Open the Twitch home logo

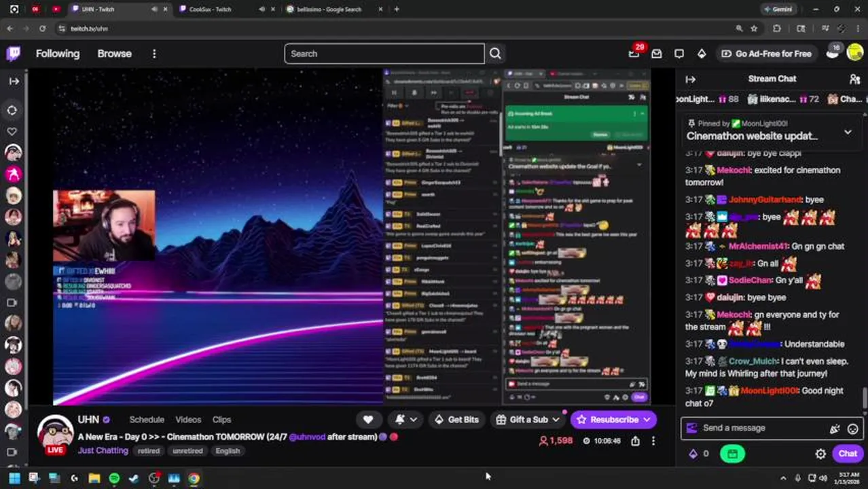pos(14,54)
